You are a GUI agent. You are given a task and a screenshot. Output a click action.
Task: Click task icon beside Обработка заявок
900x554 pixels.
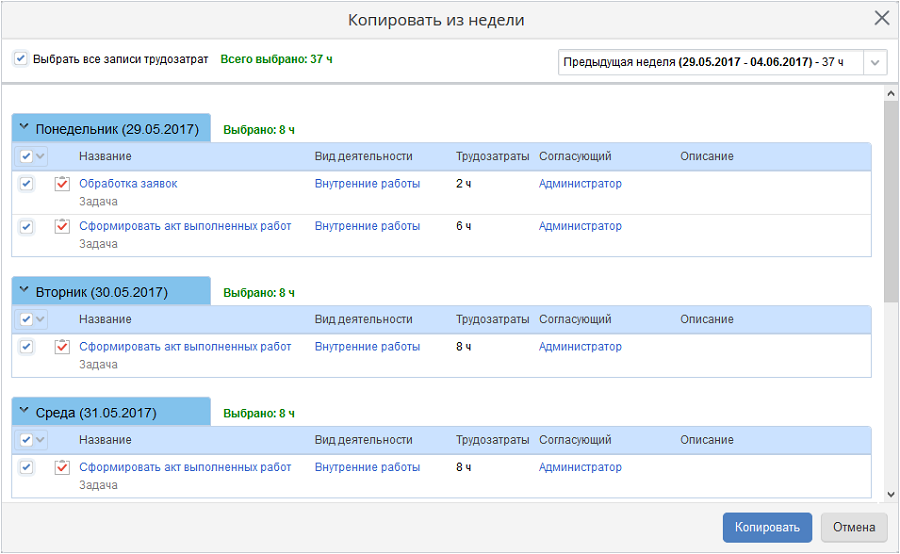click(x=62, y=184)
